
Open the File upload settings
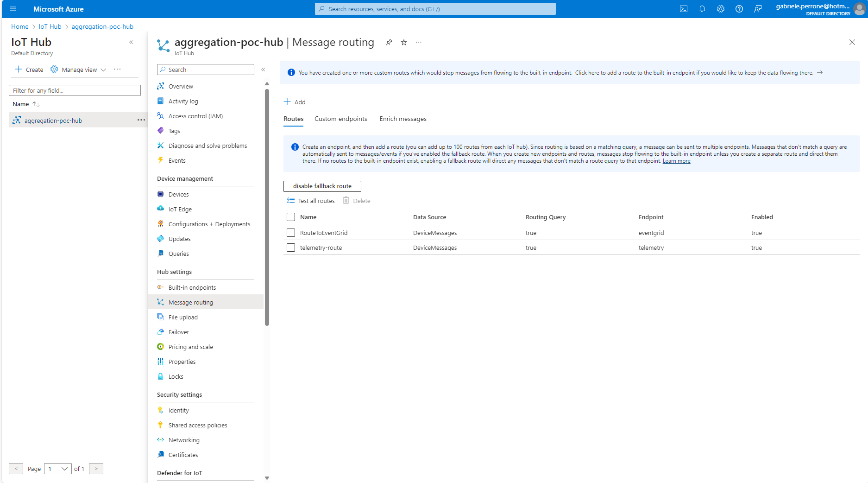(x=183, y=317)
